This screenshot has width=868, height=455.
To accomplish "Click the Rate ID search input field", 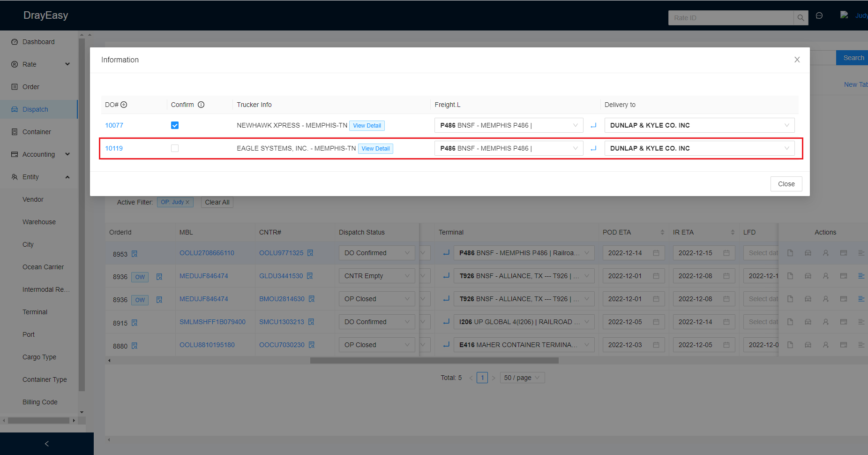I will tap(731, 18).
